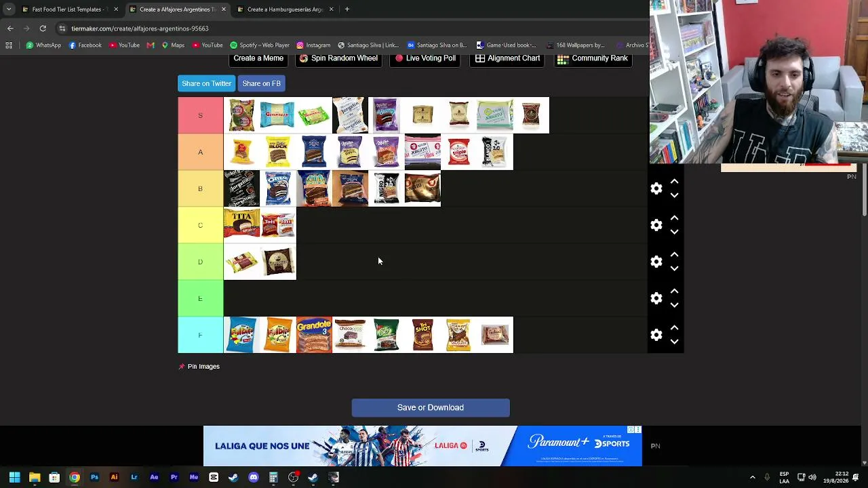Click the tiermaker.com address bar
This screenshot has width=868, height=488.
[x=353, y=28]
